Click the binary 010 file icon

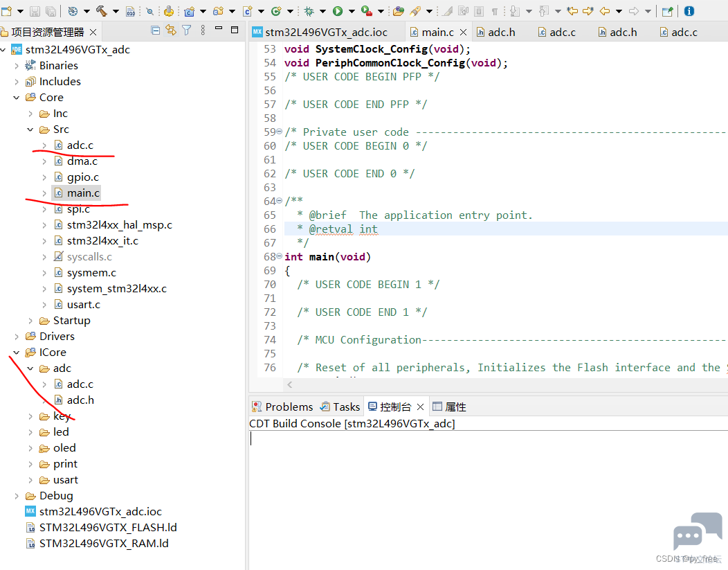131,10
